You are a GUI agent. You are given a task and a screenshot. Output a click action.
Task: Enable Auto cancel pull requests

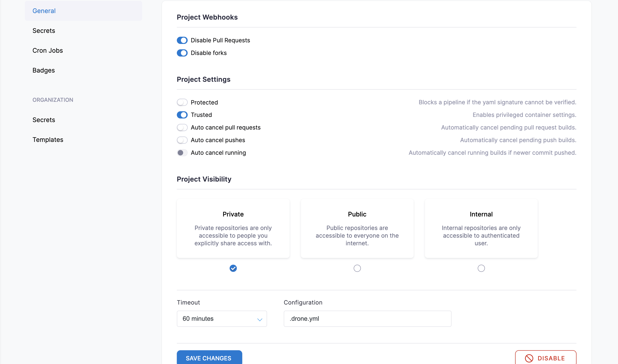182,127
